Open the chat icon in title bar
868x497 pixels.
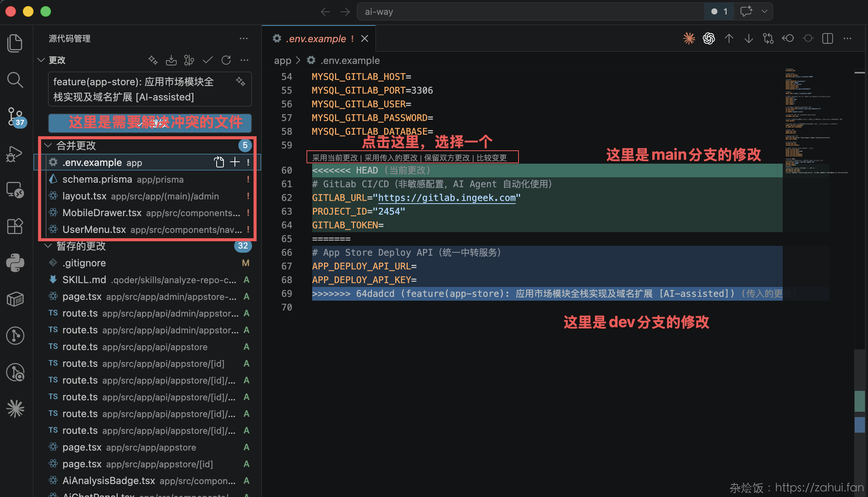(x=746, y=11)
